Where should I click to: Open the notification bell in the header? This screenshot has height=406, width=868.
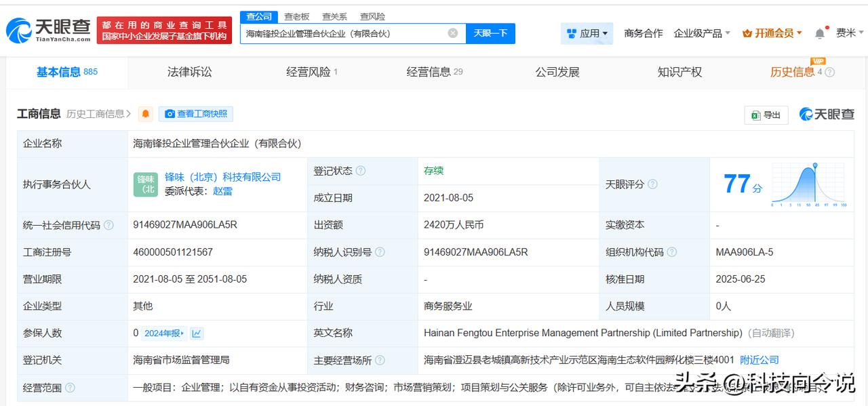point(820,33)
